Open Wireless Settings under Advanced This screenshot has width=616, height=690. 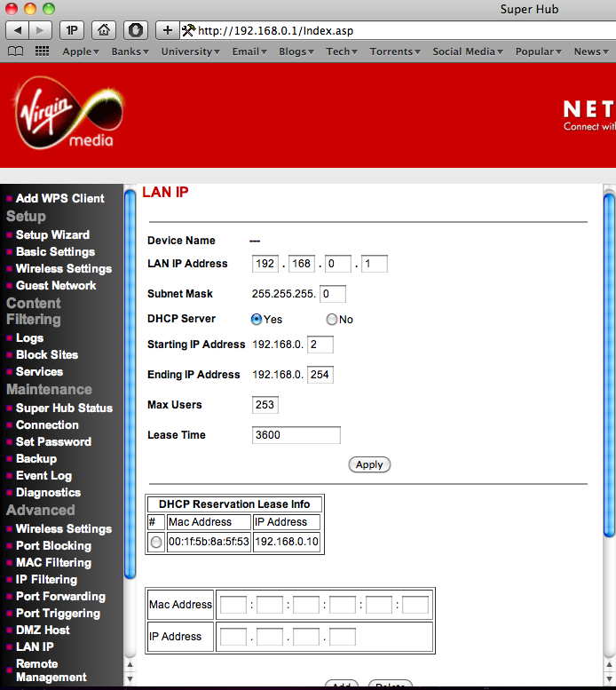(64, 528)
